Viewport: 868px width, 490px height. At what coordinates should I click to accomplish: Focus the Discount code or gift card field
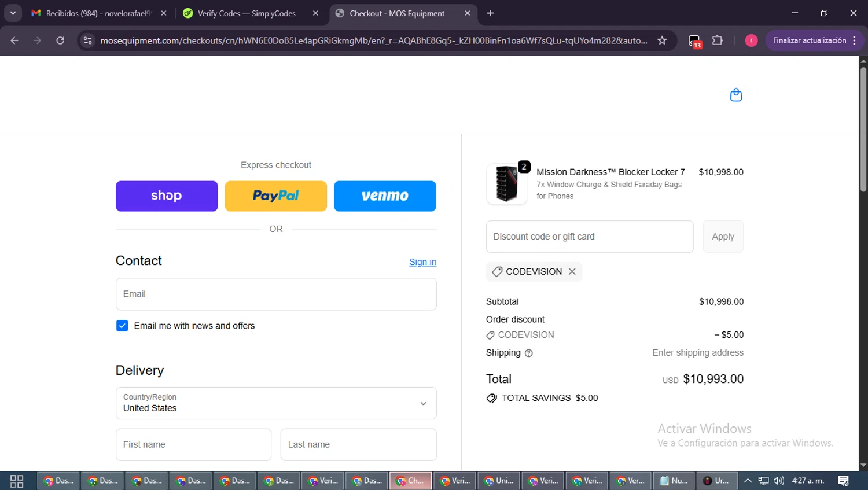590,237
